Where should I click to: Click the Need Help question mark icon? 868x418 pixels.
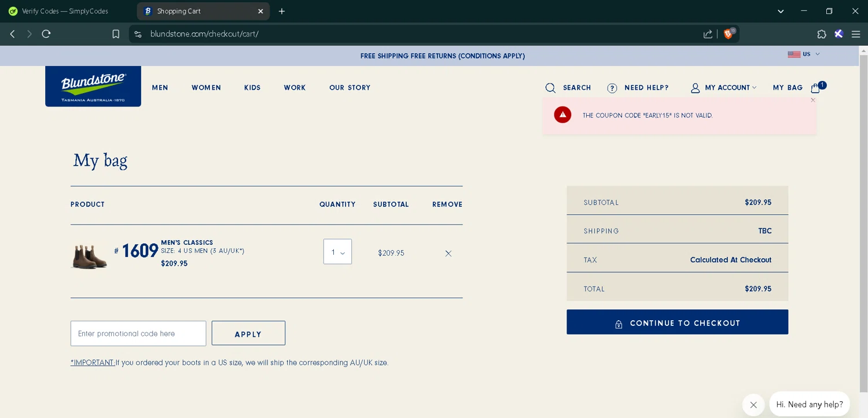pos(612,88)
